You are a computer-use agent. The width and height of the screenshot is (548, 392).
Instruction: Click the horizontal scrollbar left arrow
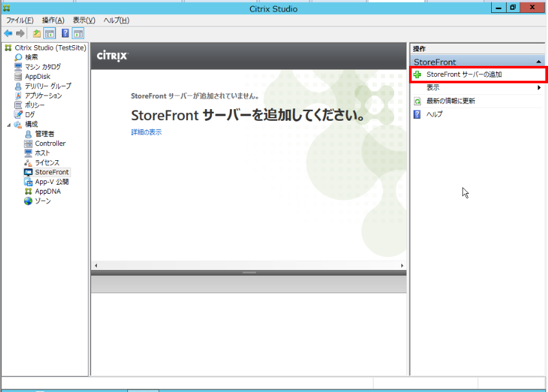click(x=96, y=265)
